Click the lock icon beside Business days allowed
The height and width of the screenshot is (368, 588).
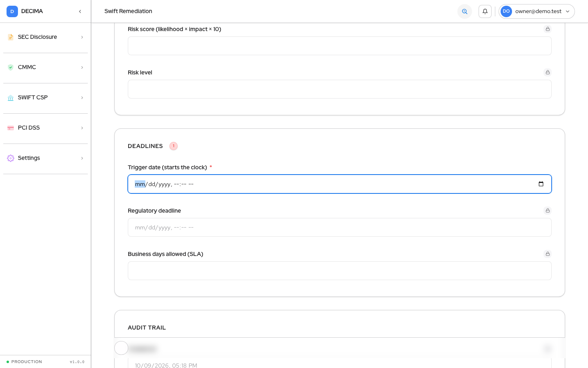(x=548, y=254)
